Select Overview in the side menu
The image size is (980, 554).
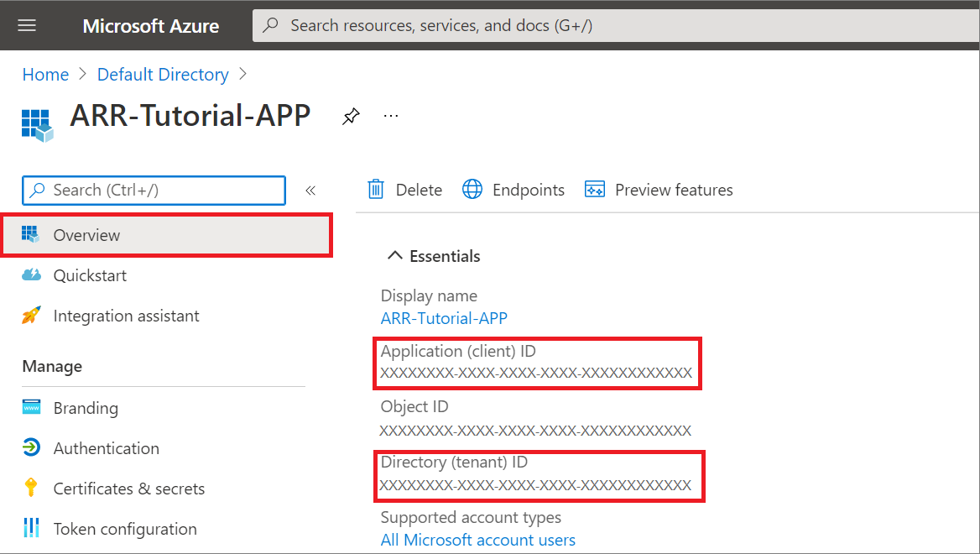click(x=167, y=235)
